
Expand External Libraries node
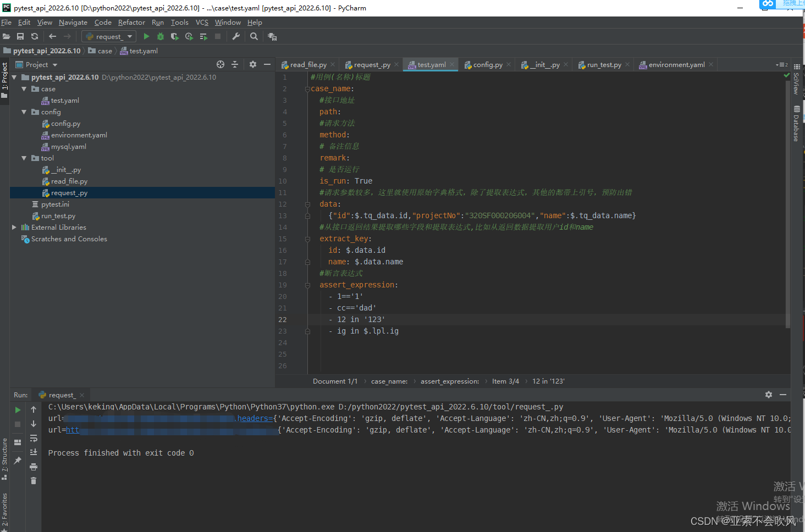[14, 228]
